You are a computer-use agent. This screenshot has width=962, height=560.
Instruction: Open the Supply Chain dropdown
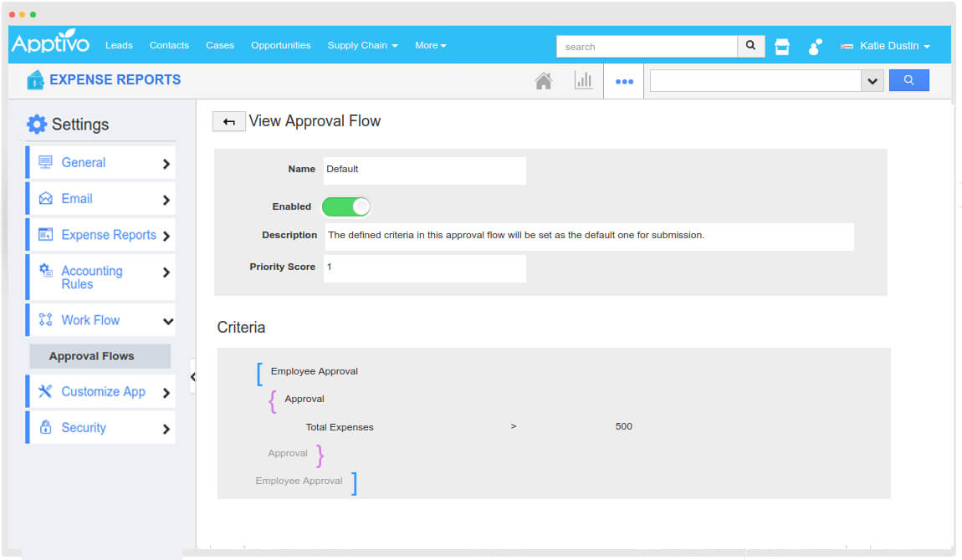[362, 45]
